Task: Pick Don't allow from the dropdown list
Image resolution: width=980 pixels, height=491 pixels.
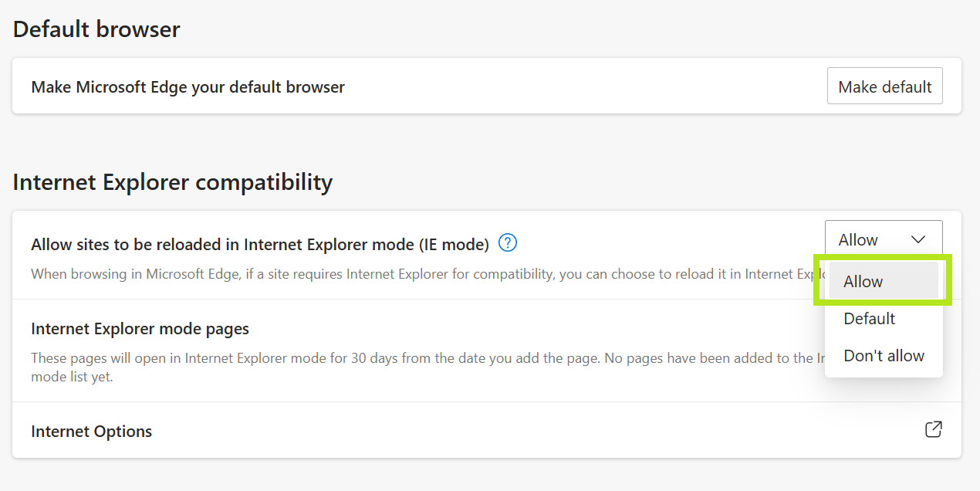Action: click(884, 356)
